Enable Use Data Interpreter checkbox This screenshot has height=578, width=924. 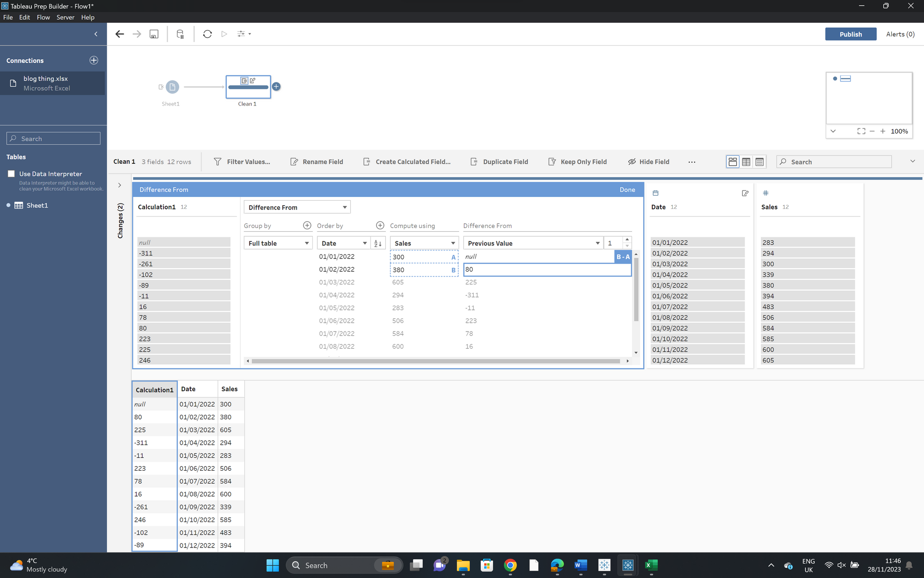coord(12,174)
